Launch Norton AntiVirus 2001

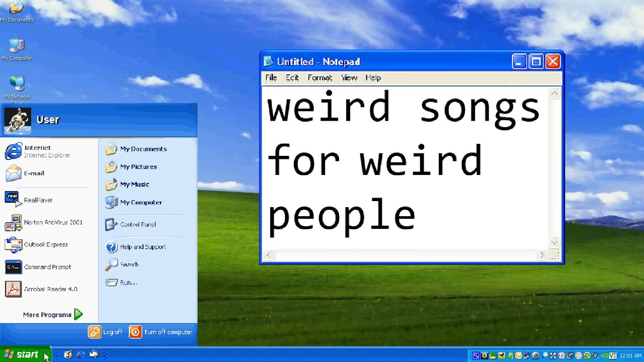tap(44, 222)
